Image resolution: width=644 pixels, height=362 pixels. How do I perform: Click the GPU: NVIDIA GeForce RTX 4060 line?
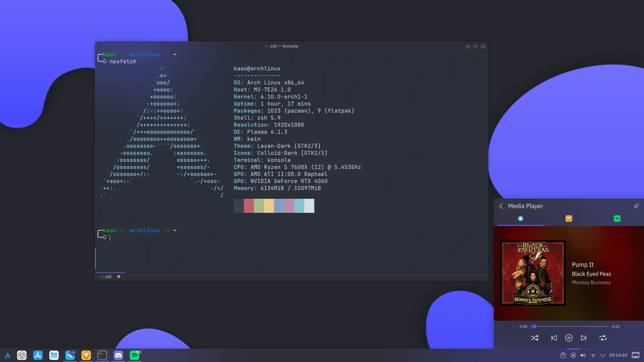pyautogui.click(x=280, y=181)
